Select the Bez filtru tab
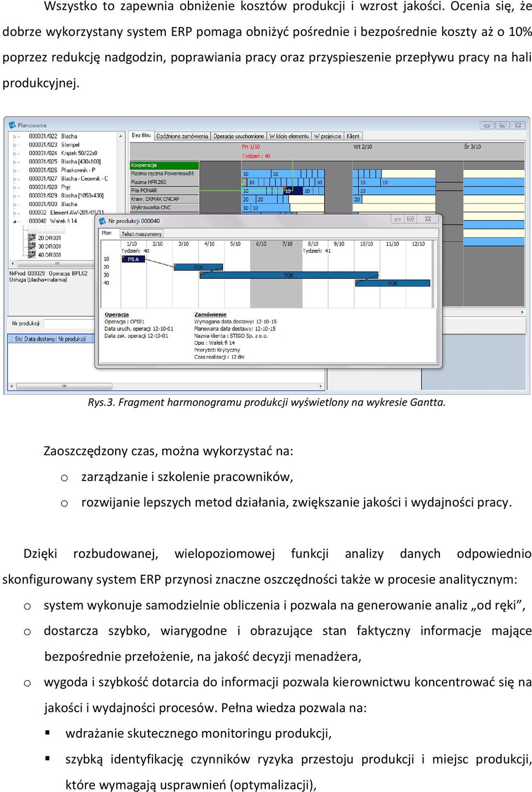Viewport: 532px width, 792px height. pos(141,135)
